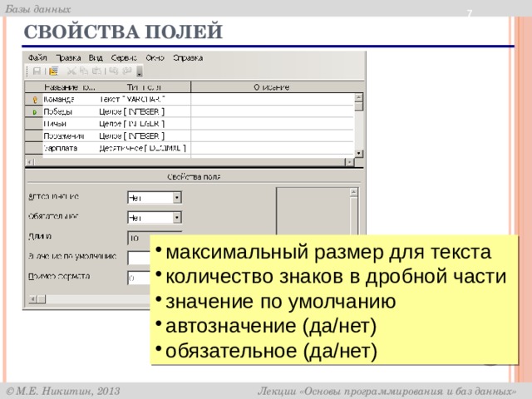Image resolution: width=532 pixels, height=399 pixels.
Task: Click properties pane scroll-left arrow at bottom
Action: point(32,299)
